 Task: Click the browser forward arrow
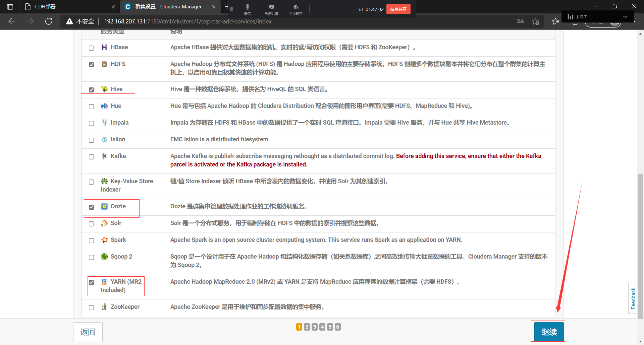point(30,21)
